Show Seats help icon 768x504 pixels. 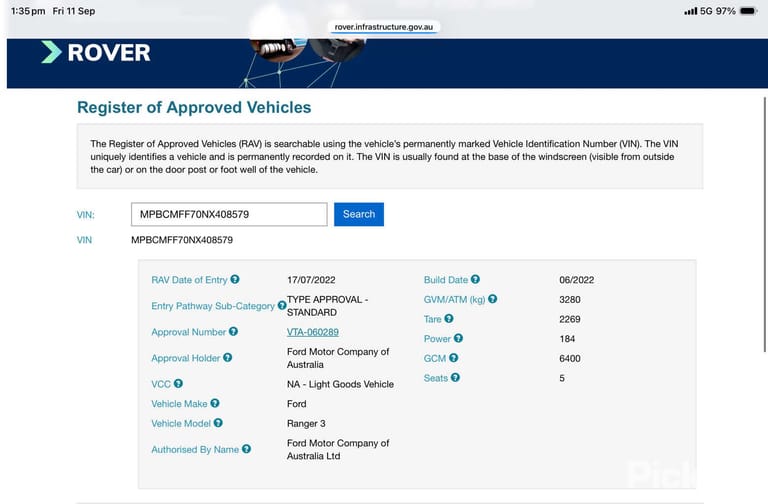(x=455, y=377)
